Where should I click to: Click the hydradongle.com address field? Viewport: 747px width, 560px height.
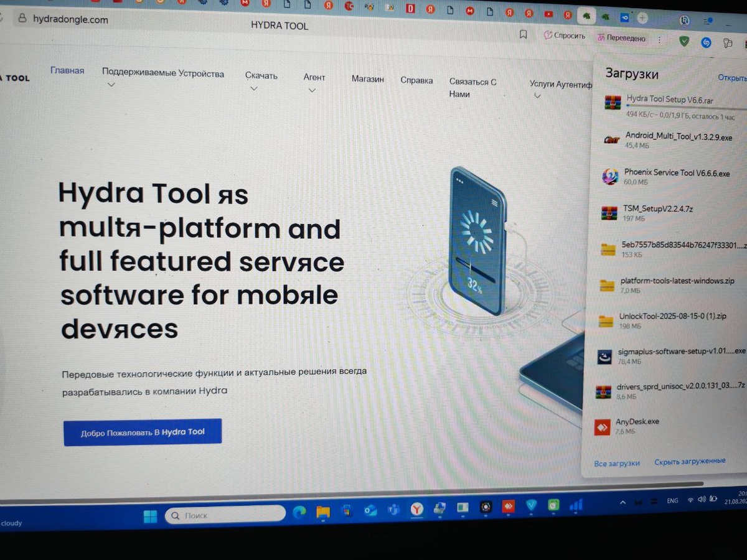tap(70, 19)
